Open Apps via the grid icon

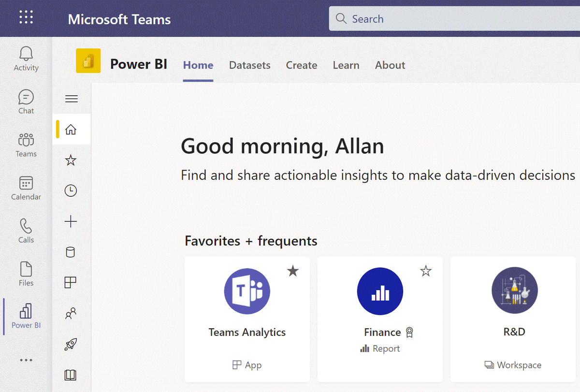pos(71,282)
